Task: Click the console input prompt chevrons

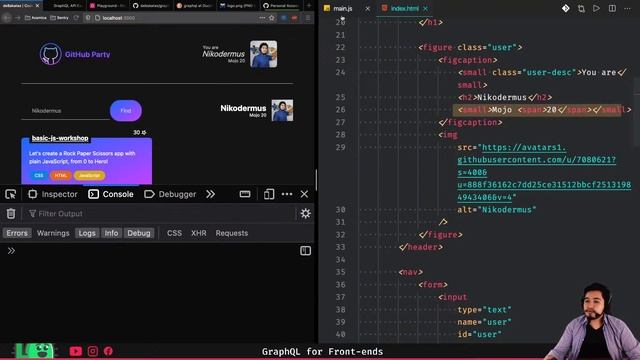Action: [x=11, y=251]
